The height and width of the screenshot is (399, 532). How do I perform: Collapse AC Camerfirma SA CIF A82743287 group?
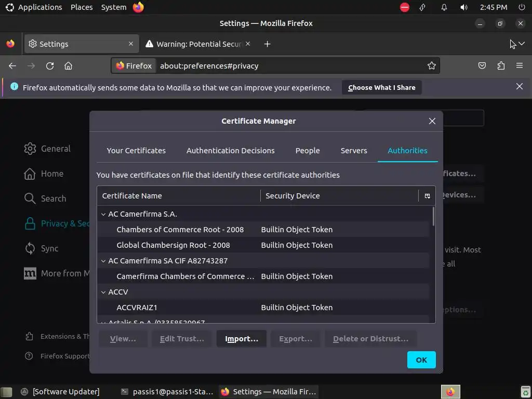coord(103,261)
